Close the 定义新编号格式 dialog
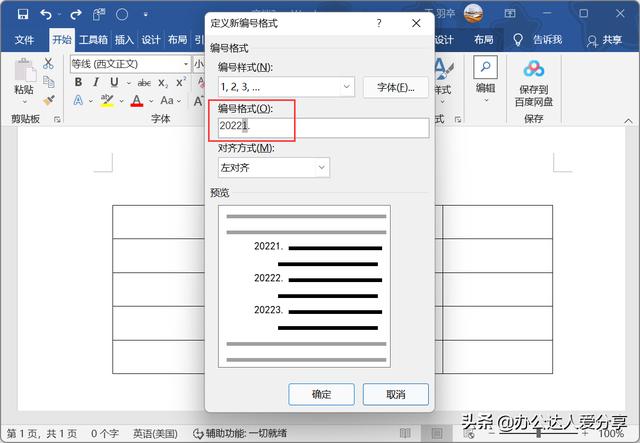The height and width of the screenshot is (443, 640). point(416,23)
